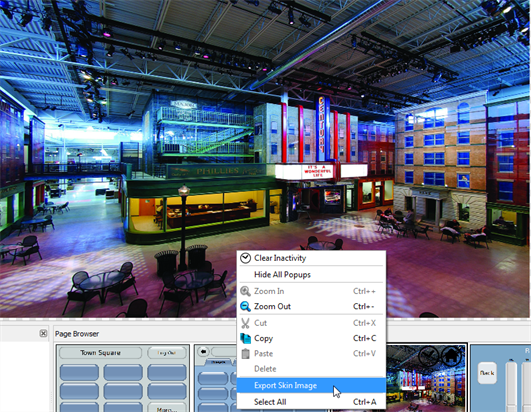This screenshot has height=412, width=531.
Task: Click the Ctrl+A shortcut text beside Select All
Action: click(364, 402)
